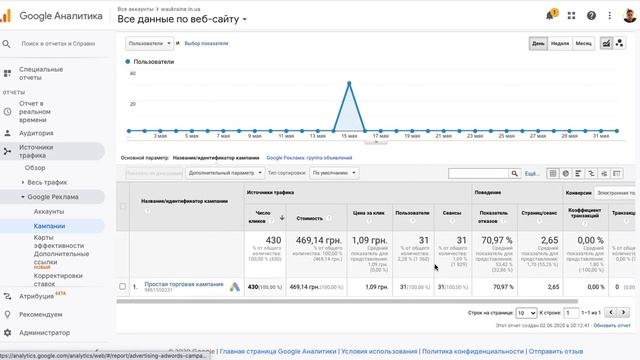The width and height of the screenshot is (640, 360).
Task: Open the Аккаунты report
Action: (x=49, y=211)
